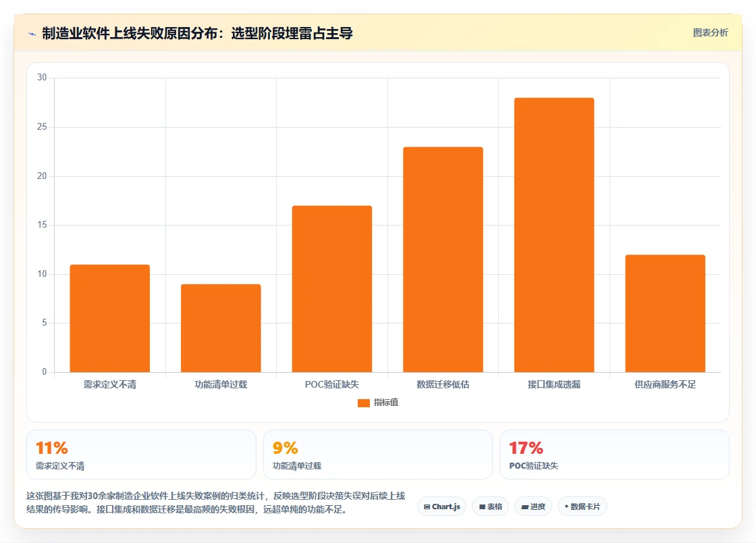The image size is (756, 543).
Task: Click the x-axis label 数据迁移低估
Action: click(443, 384)
